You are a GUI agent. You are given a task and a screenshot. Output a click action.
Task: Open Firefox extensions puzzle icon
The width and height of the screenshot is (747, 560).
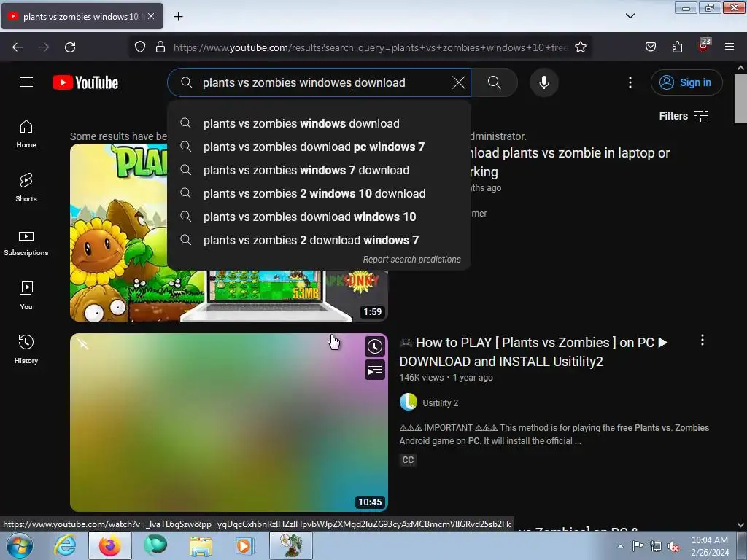(677, 47)
